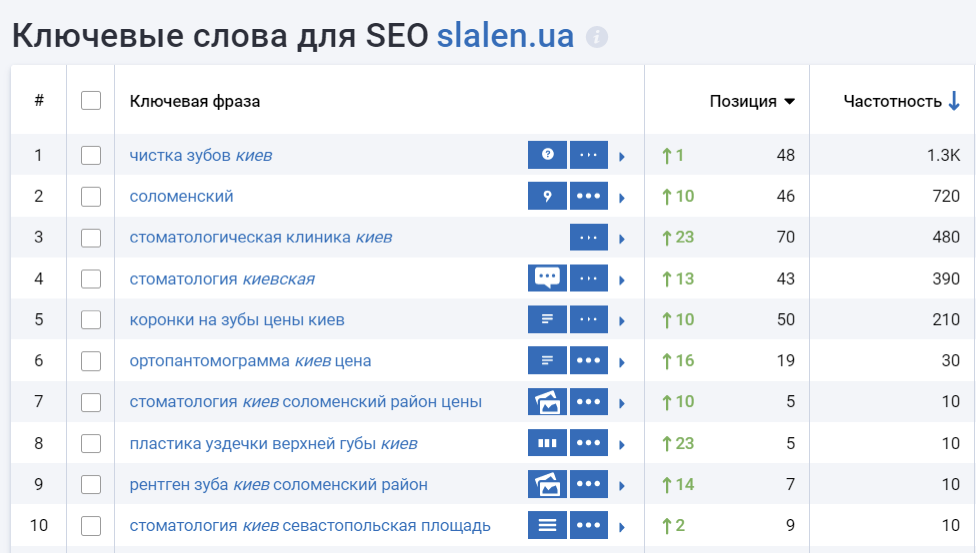Check the box for коронки на зубы цены киев
This screenshot has height=553, width=976.
point(91,319)
